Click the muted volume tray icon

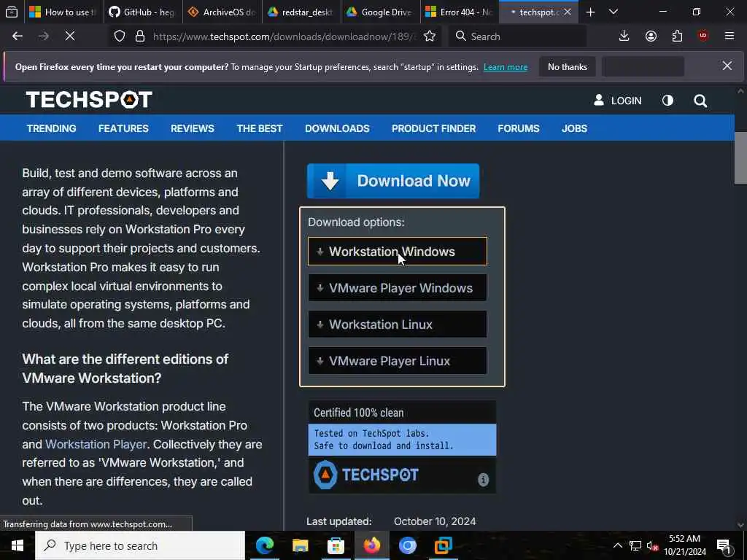[652, 545]
